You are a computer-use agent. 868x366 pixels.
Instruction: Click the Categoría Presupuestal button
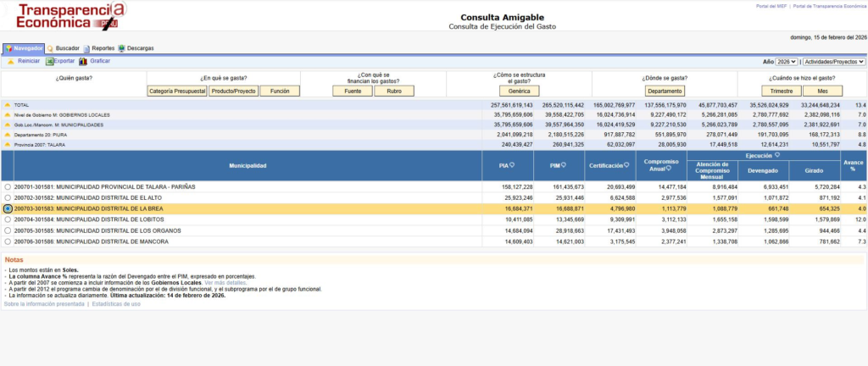(x=176, y=91)
